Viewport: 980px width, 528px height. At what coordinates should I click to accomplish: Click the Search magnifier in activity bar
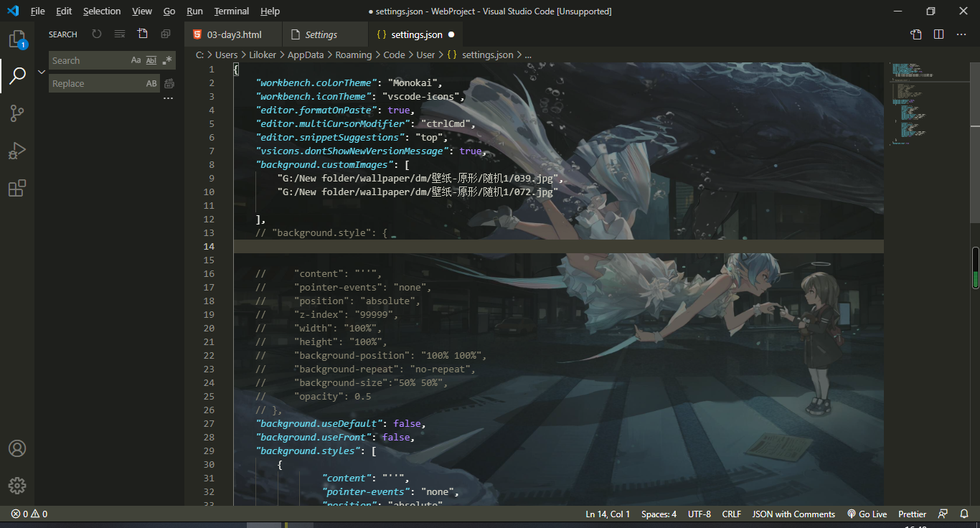tap(17, 75)
